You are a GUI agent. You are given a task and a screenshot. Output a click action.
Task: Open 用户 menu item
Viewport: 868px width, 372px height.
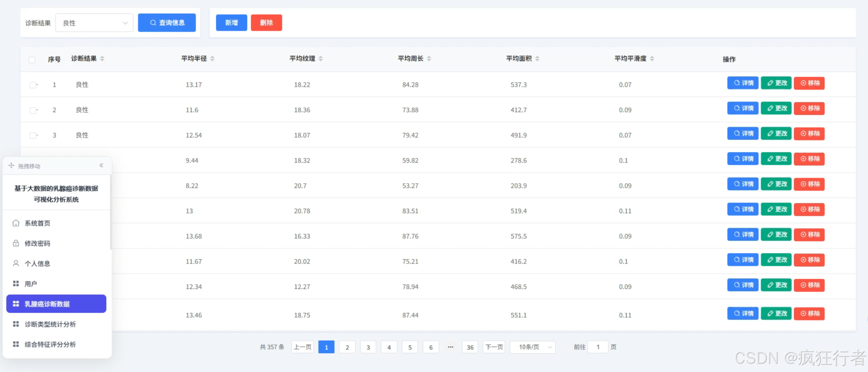pos(56,283)
